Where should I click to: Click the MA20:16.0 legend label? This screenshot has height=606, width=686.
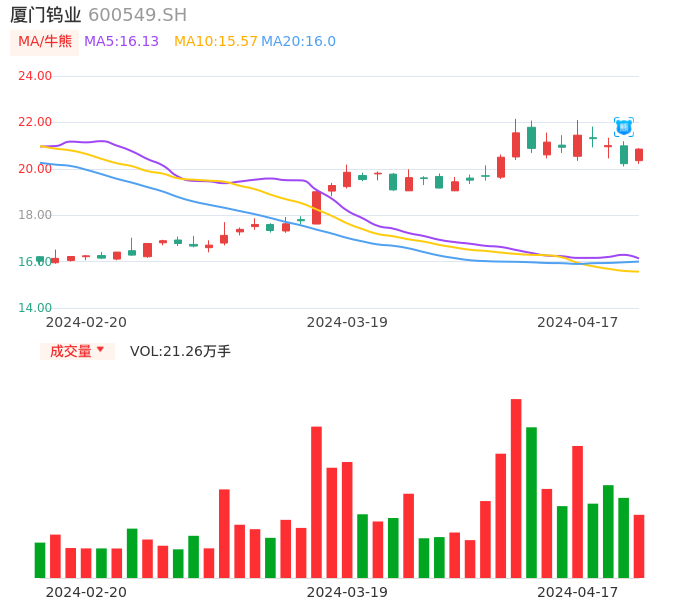tap(298, 41)
